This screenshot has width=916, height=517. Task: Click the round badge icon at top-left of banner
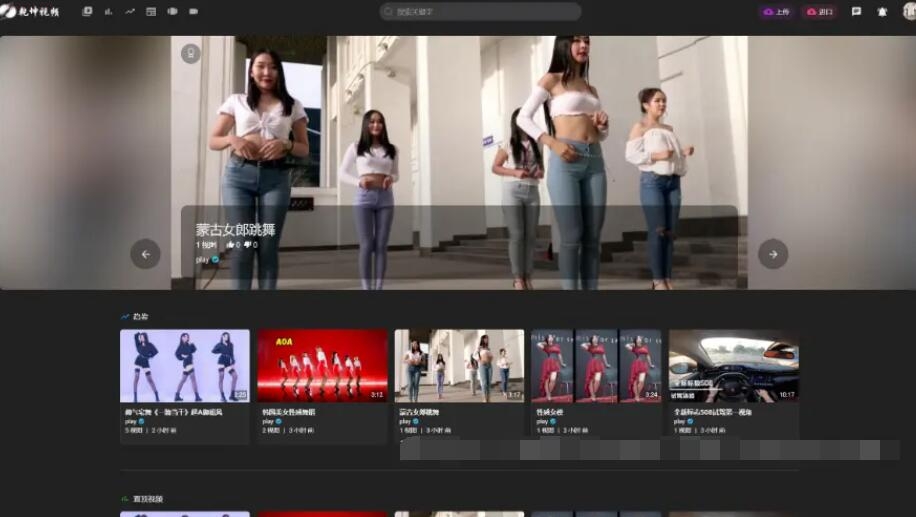(x=191, y=53)
